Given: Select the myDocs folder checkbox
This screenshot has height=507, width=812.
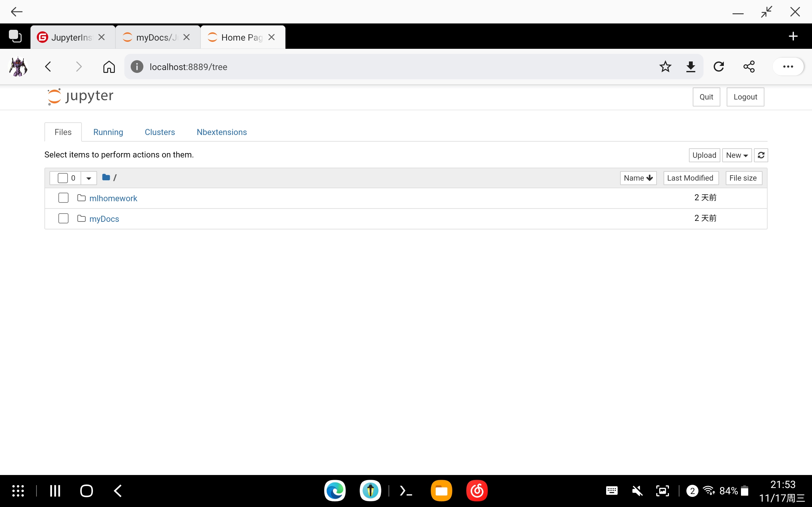Looking at the screenshot, I should (63, 218).
